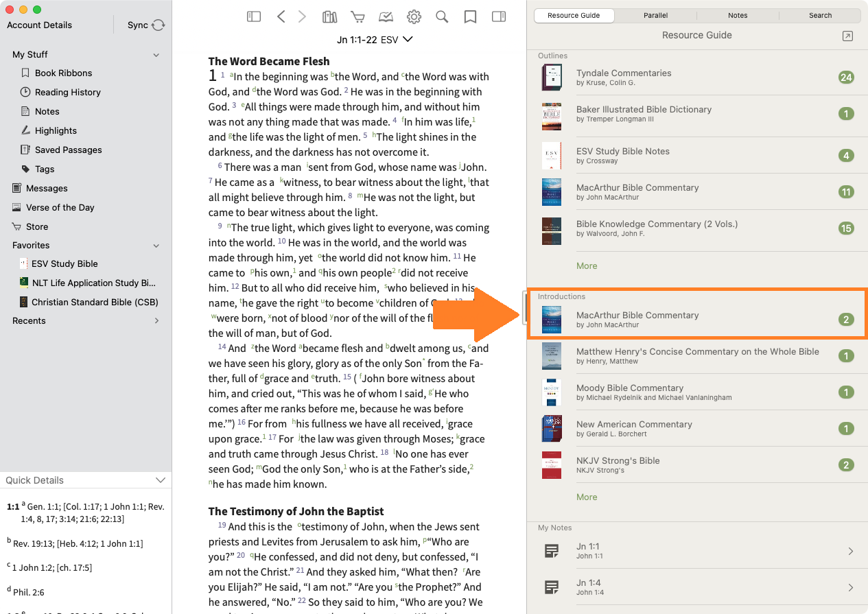Open Notes in the sidebar

click(47, 111)
